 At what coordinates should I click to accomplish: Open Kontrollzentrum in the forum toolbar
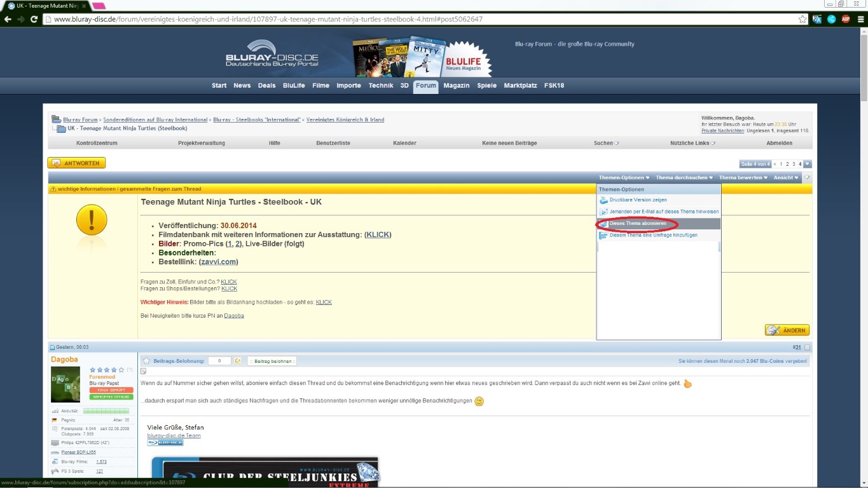point(97,143)
